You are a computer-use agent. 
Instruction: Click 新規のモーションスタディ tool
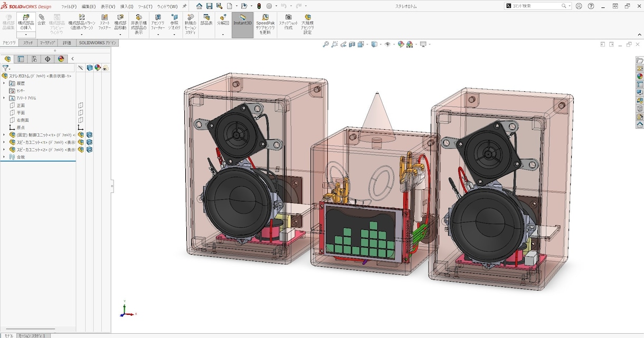(x=191, y=24)
